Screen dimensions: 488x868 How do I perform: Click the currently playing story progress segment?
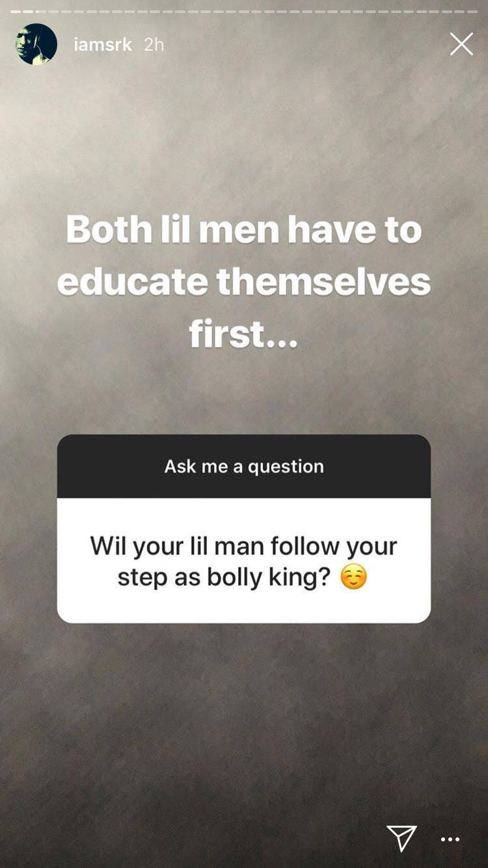point(41,12)
